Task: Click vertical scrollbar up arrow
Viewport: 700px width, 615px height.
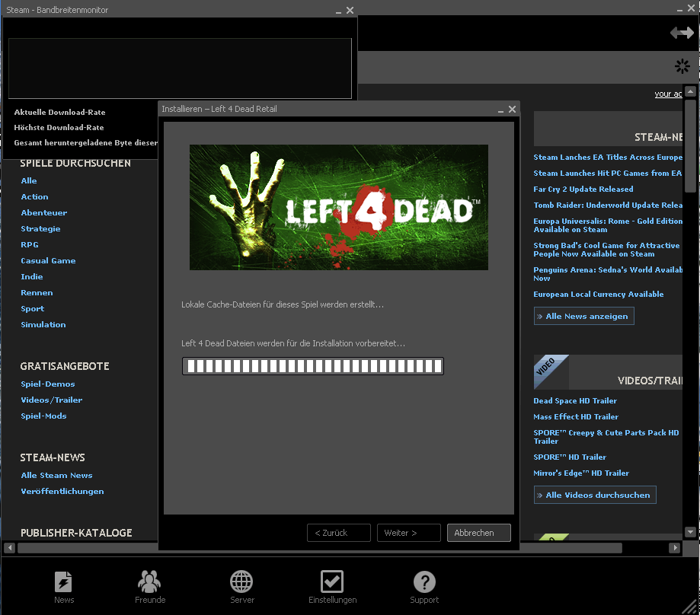Action: coord(691,91)
